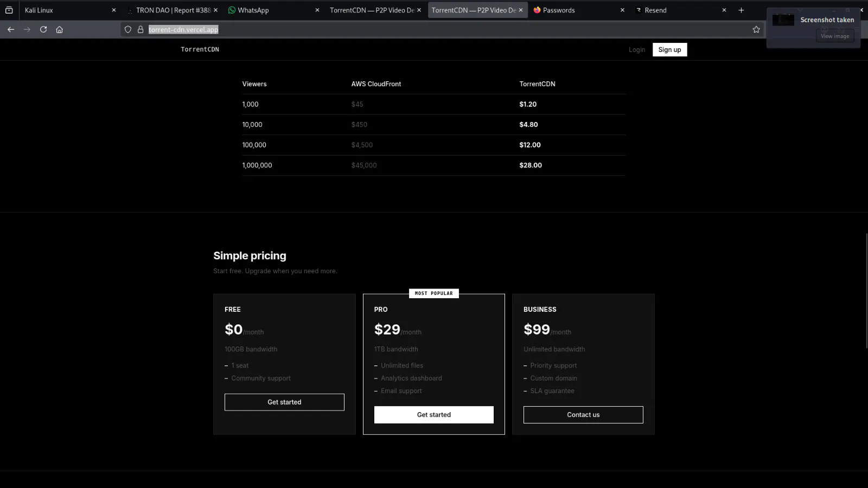Click the $29 Pro price
The image size is (868, 488).
coord(387,330)
